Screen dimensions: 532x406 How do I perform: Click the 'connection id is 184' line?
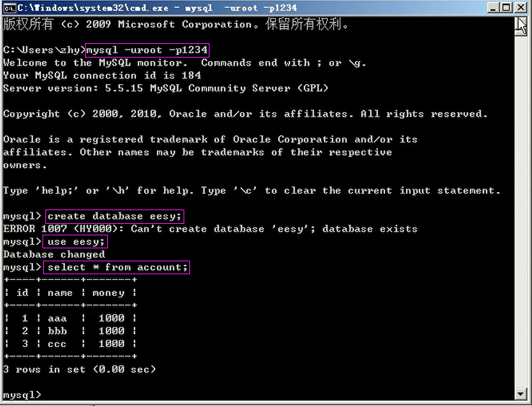[x=102, y=76]
